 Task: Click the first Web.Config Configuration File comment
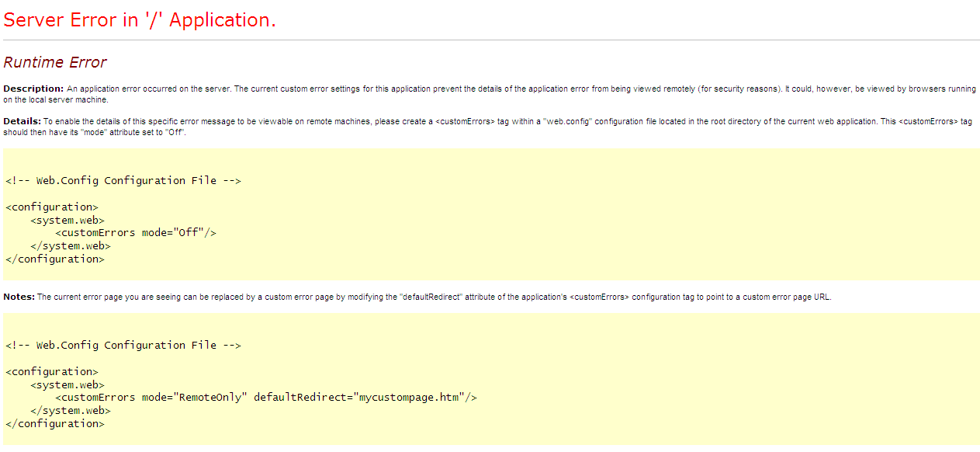(123, 180)
